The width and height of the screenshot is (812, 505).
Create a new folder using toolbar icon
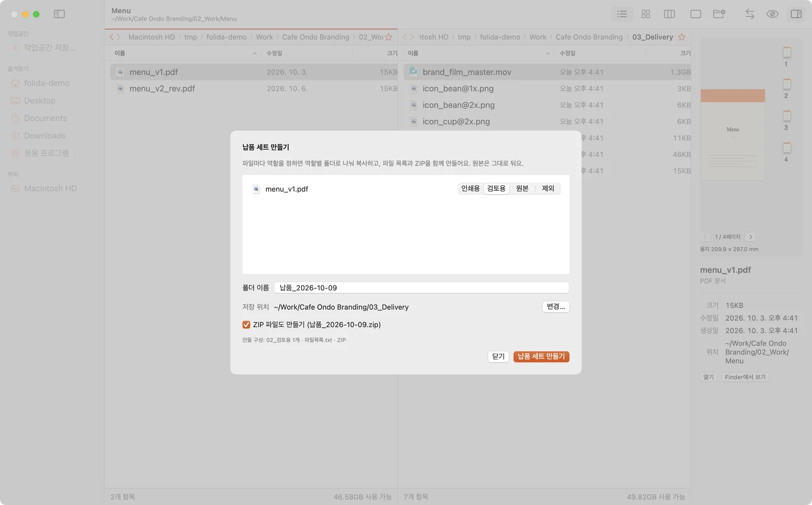point(719,14)
